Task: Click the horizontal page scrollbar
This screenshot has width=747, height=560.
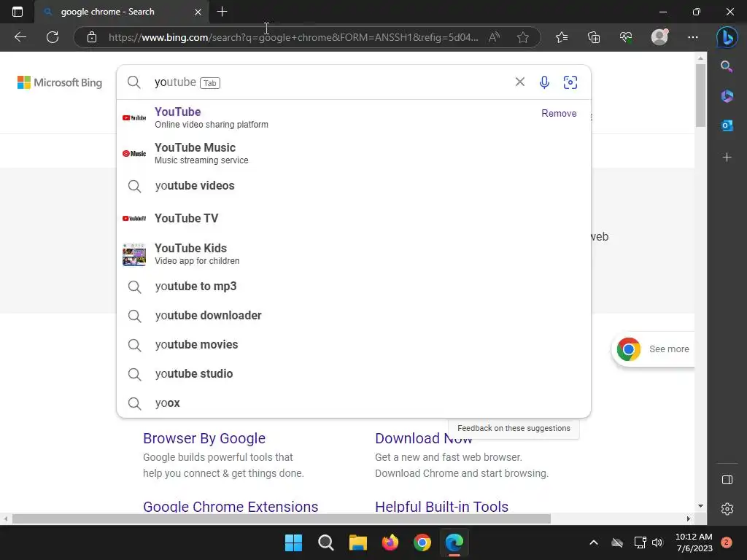Action: [281, 518]
